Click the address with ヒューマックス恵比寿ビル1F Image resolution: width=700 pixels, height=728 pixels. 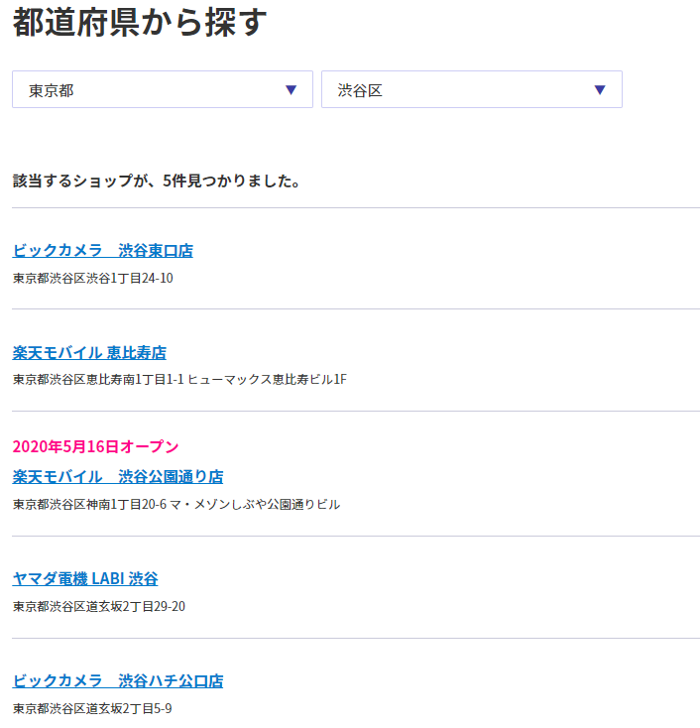[x=179, y=379]
